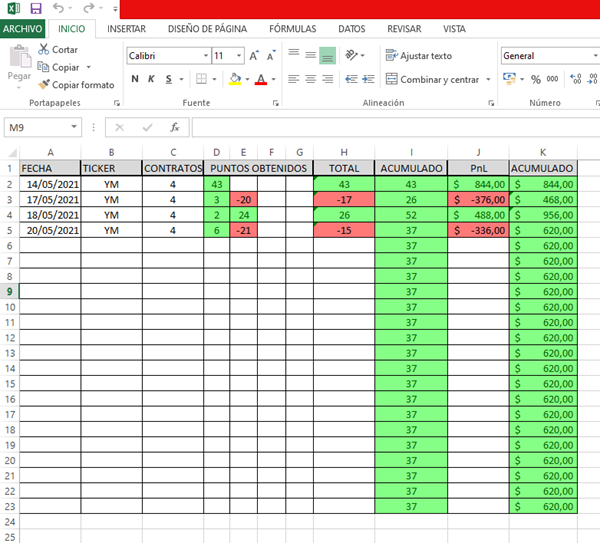Toggle bold N formatting

[135, 79]
